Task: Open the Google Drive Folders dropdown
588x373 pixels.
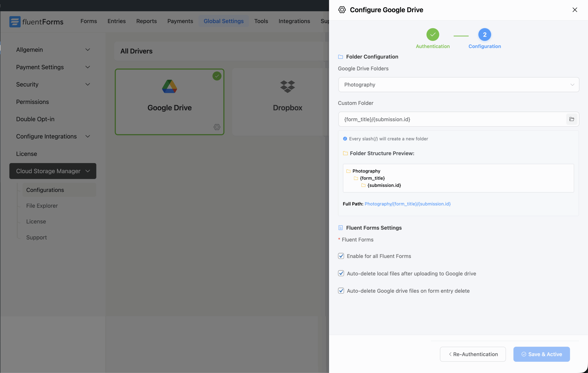Action: pyautogui.click(x=458, y=85)
